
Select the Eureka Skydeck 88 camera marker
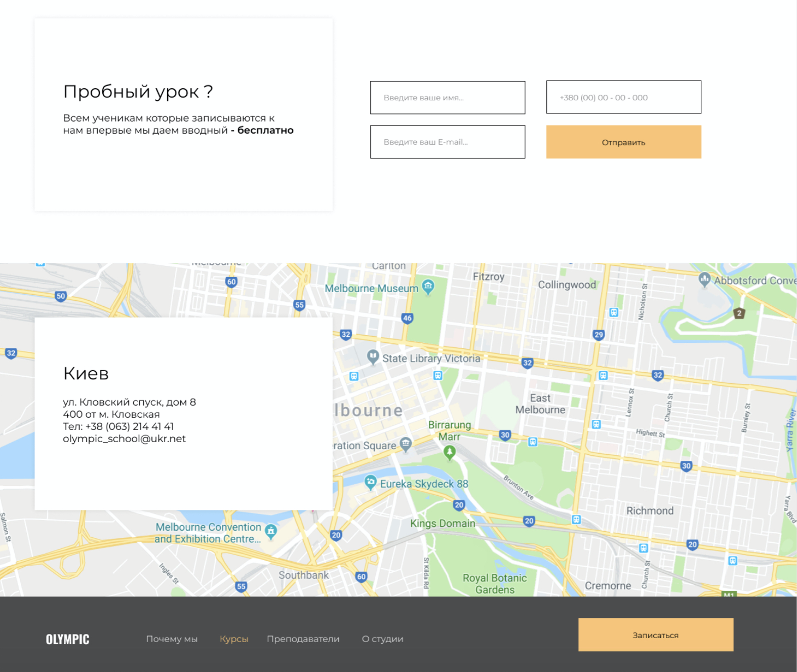371,482
